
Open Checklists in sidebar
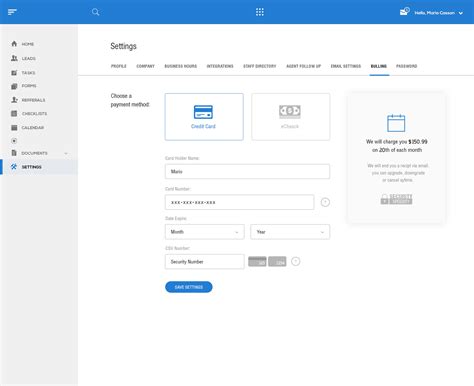pyautogui.click(x=34, y=114)
